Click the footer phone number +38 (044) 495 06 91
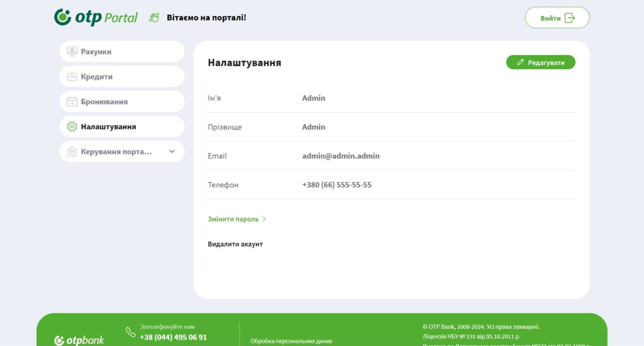The width and height of the screenshot is (644, 346). click(x=173, y=337)
